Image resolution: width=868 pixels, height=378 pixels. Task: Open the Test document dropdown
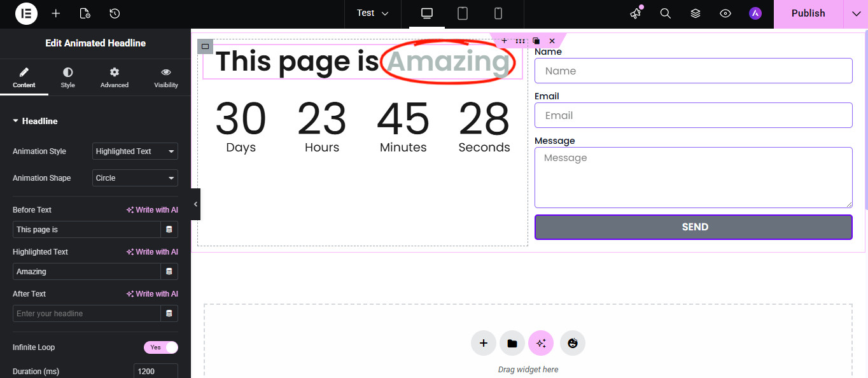click(373, 13)
